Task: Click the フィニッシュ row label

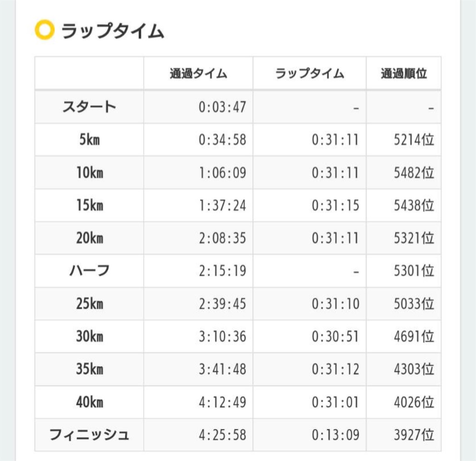Action: (x=89, y=435)
